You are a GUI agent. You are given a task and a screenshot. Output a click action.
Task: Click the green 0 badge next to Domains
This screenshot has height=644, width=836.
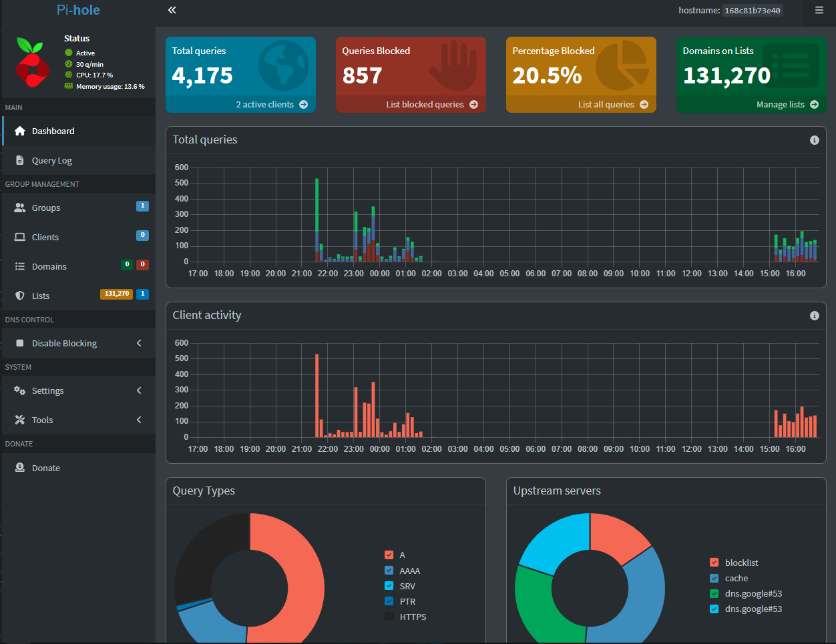click(x=127, y=264)
